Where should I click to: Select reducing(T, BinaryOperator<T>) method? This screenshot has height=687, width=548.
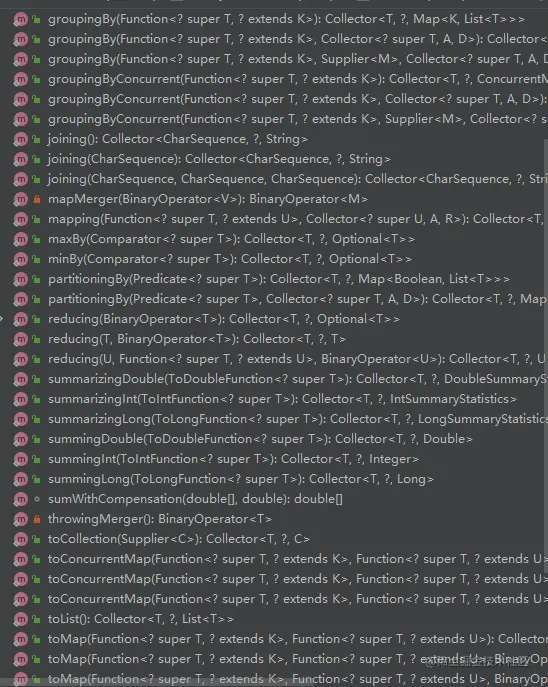(x=197, y=339)
